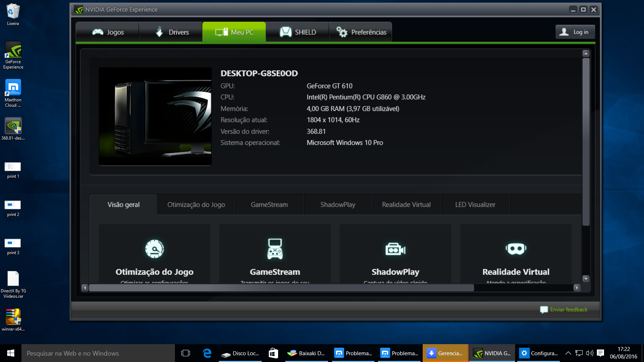Switch to the LED Visualizer sub-tab
The width and height of the screenshot is (644, 362).
click(475, 205)
